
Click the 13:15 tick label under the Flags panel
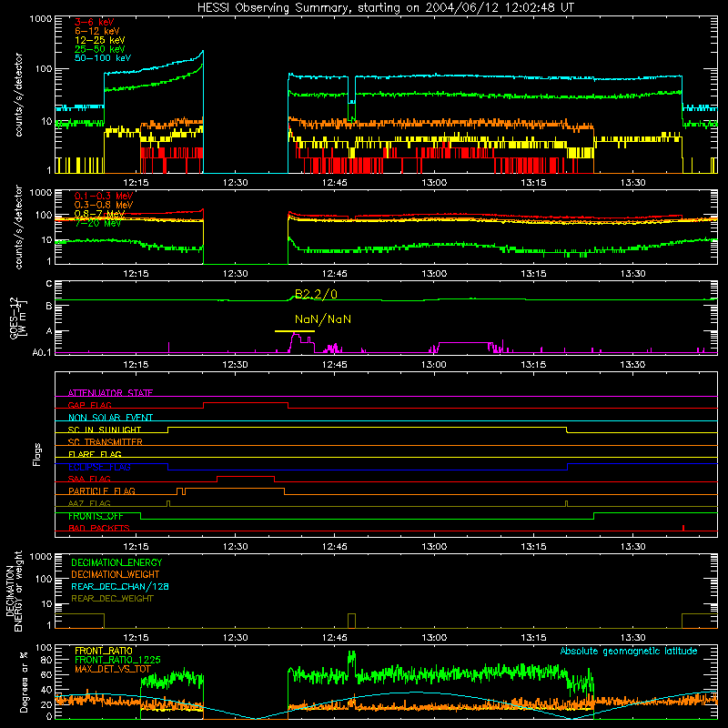click(533, 547)
